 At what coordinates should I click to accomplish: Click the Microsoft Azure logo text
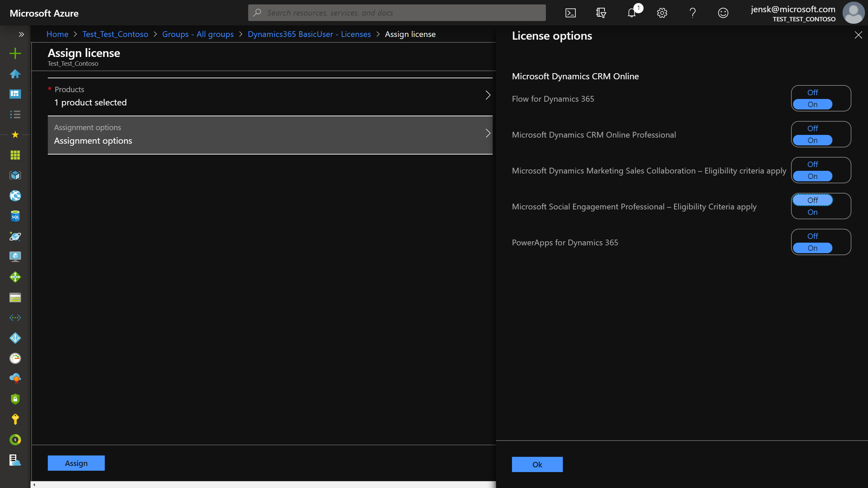44,13
